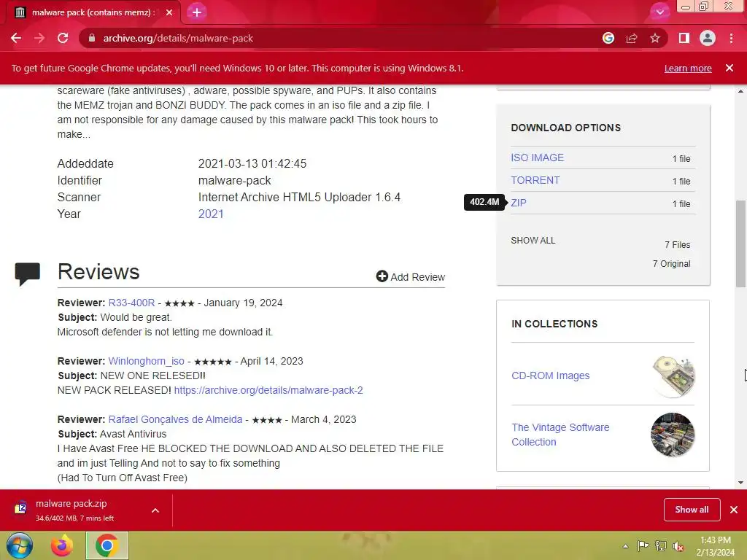This screenshot has width=747, height=560.
Task: Click the Reviews speech bubble icon
Action: 28,274
